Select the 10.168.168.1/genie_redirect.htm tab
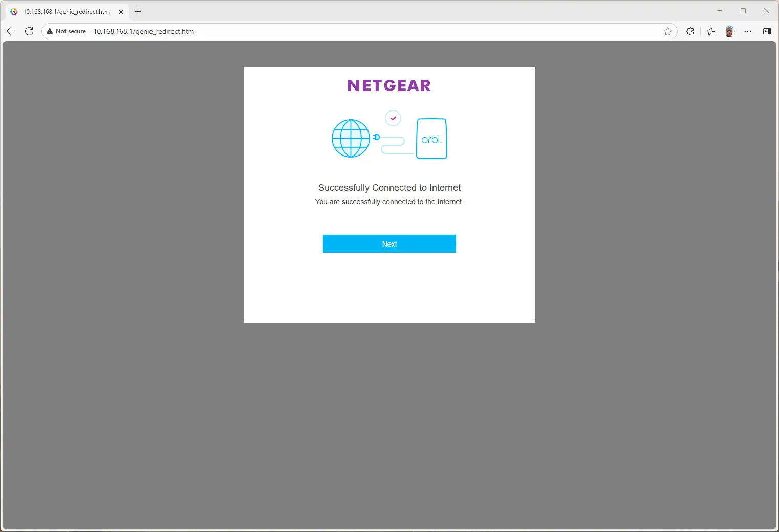The image size is (779, 532). click(x=67, y=12)
